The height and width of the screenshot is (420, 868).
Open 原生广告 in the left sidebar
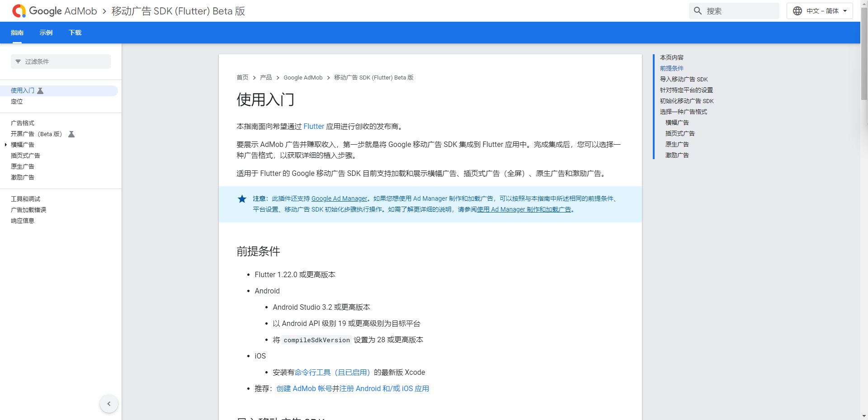[23, 166]
